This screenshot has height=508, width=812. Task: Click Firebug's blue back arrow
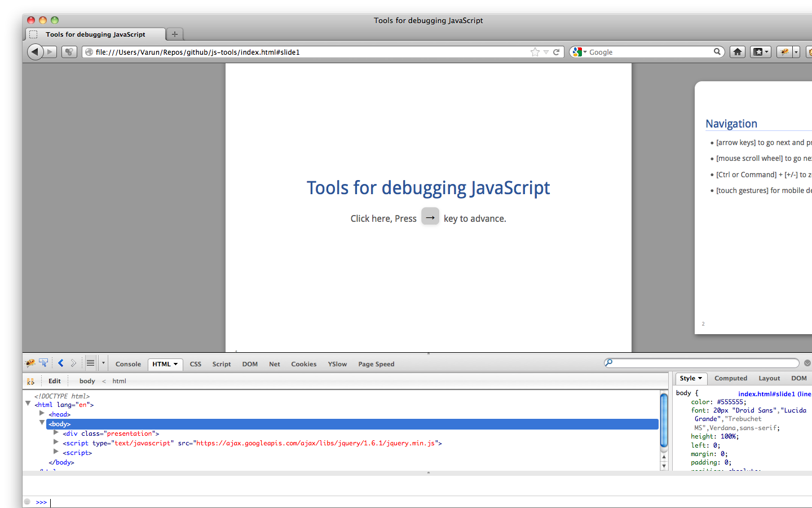[x=60, y=364]
